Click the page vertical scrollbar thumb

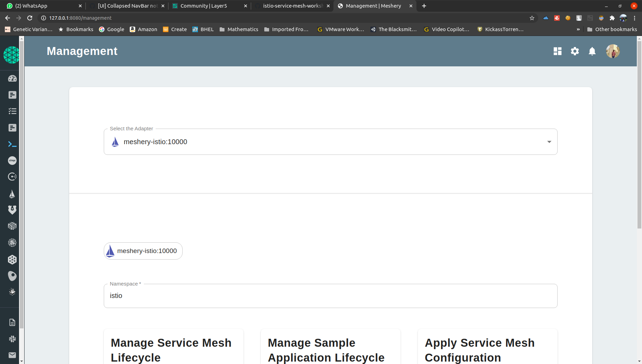[639, 135]
